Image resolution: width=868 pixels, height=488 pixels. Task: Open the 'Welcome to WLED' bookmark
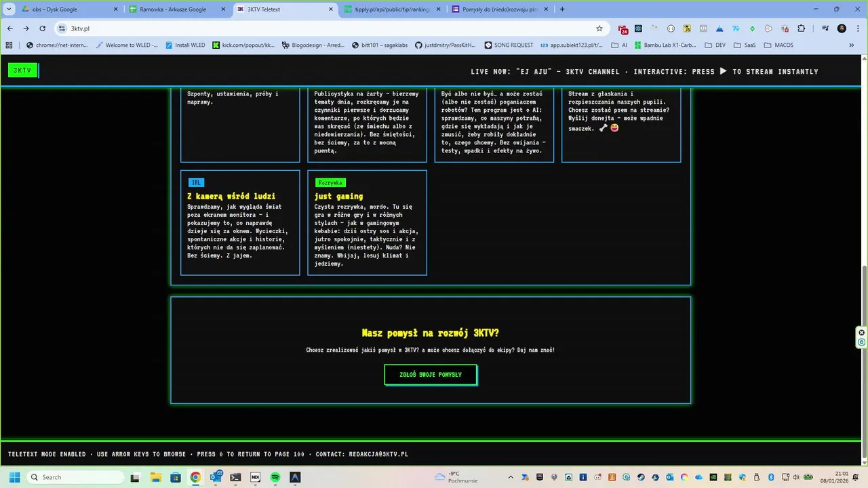coord(127,45)
